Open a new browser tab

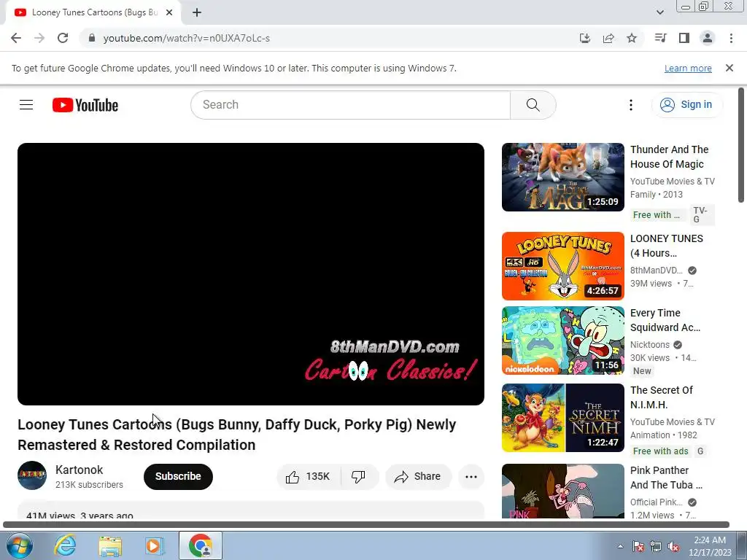pos(197,12)
